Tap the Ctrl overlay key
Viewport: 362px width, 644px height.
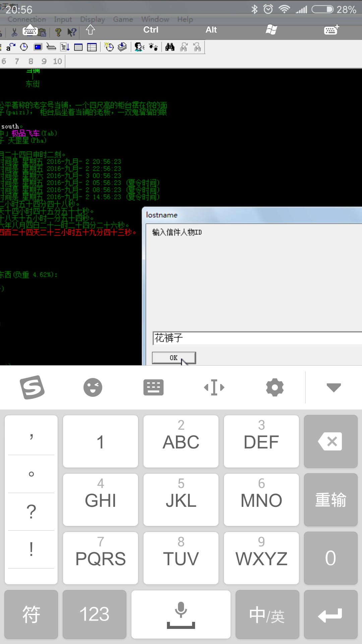tap(151, 30)
